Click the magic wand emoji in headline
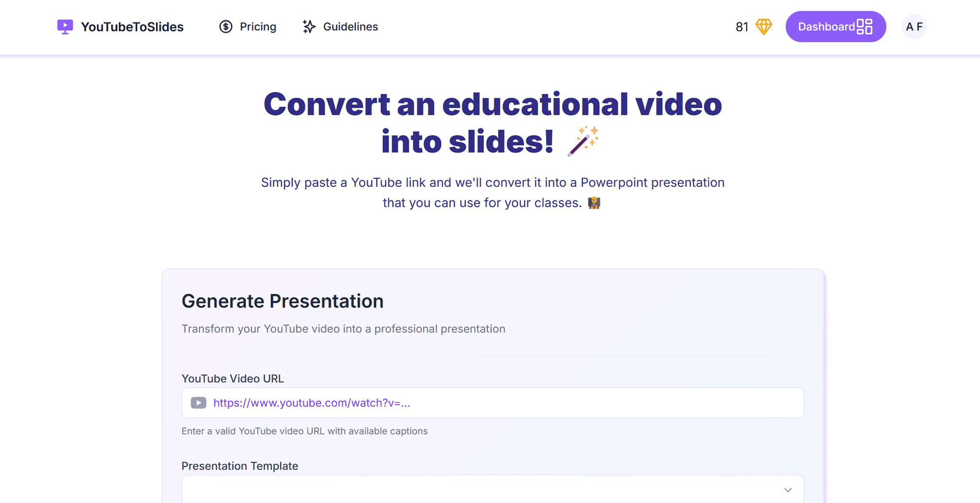 coord(583,142)
